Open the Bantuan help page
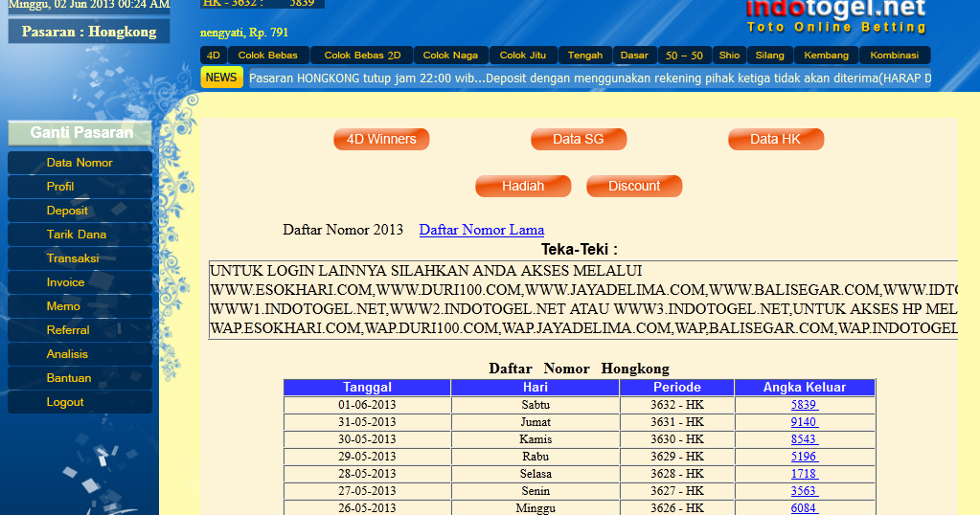Image resolution: width=980 pixels, height=515 pixels. (x=80, y=378)
